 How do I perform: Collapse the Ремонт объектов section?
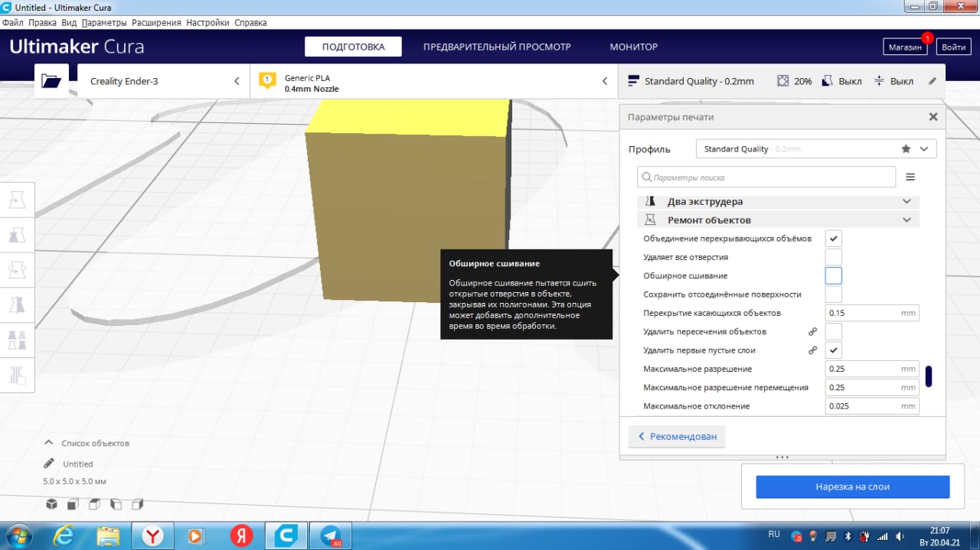pyautogui.click(x=778, y=220)
